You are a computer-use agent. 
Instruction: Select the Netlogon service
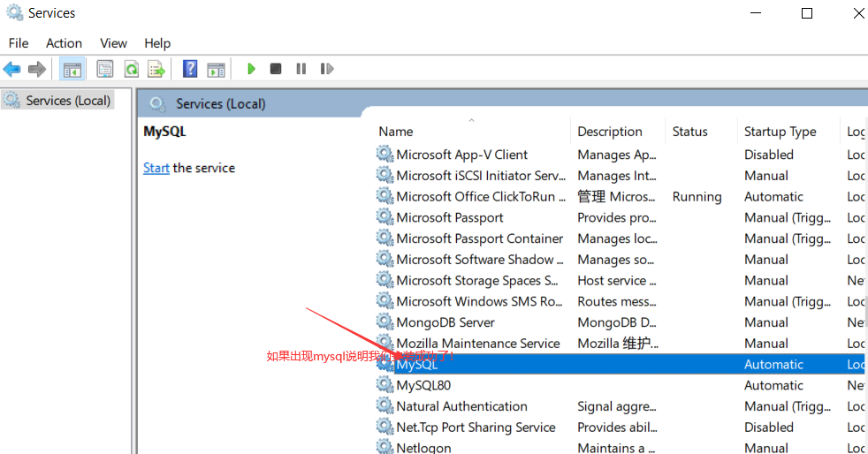tap(423, 447)
